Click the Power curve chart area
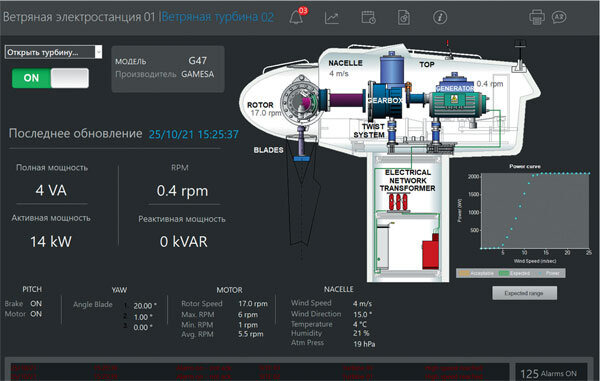This screenshot has width=600, height=381. 535,211
